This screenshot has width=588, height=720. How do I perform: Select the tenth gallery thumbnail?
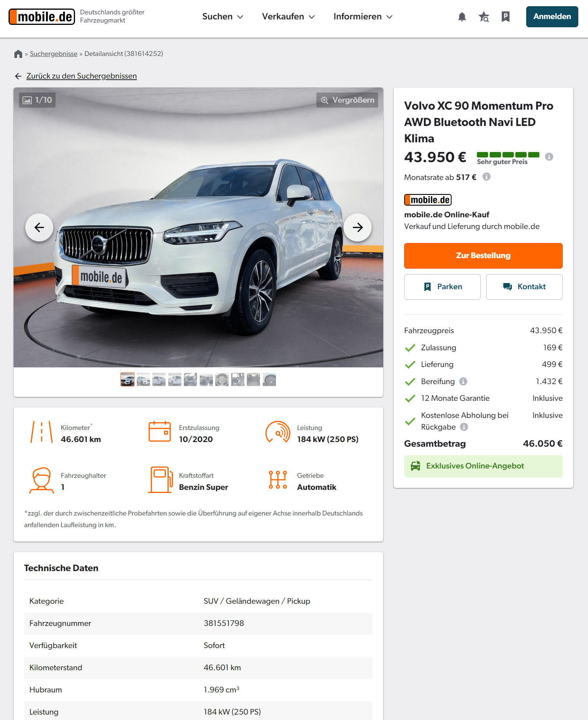(269, 379)
